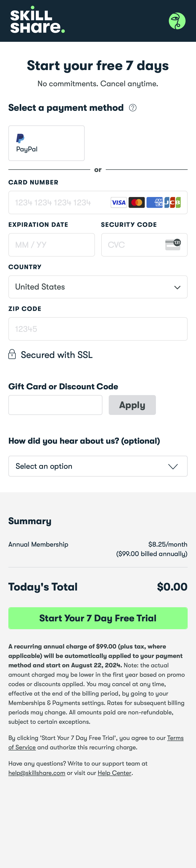This screenshot has height=868, width=196.
Task: Visit the Help Center
Action: (x=114, y=773)
